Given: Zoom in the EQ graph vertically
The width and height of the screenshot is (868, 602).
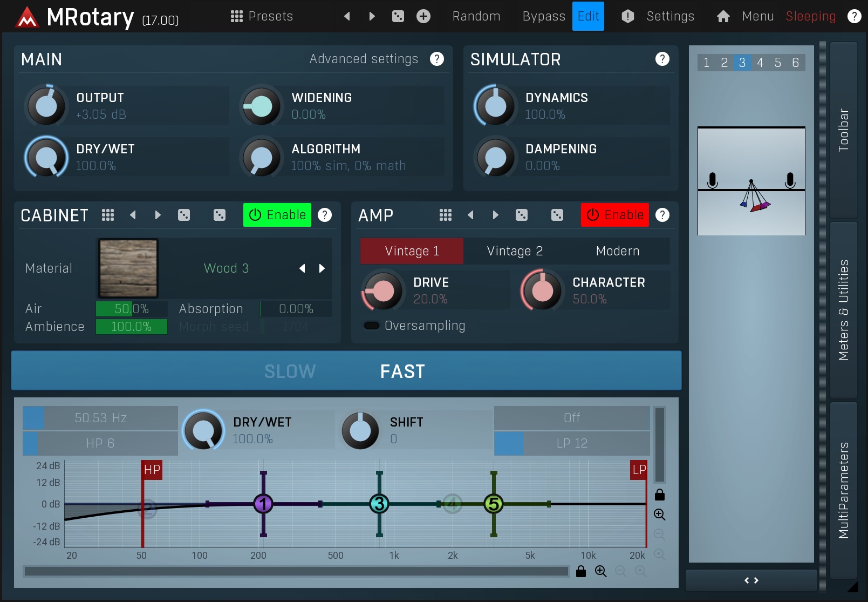Looking at the screenshot, I should coord(659,515).
